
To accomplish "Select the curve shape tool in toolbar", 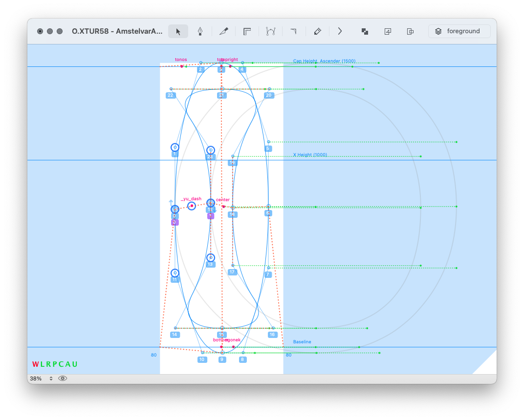I will [270, 31].
